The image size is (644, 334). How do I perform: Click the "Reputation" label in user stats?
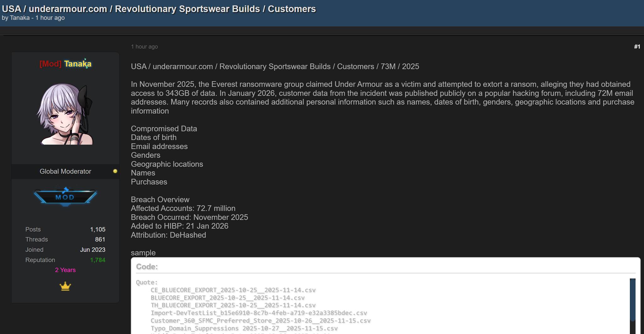point(40,260)
